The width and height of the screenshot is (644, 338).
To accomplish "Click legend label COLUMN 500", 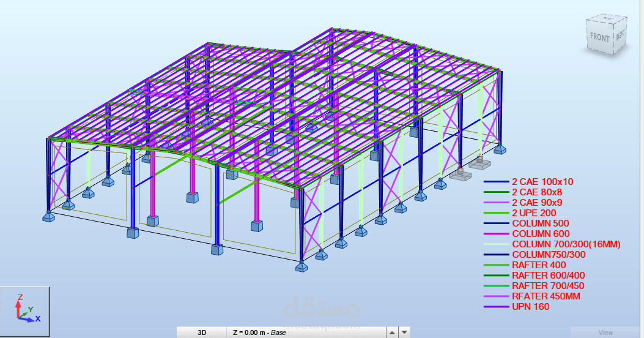I will click(x=541, y=223).
